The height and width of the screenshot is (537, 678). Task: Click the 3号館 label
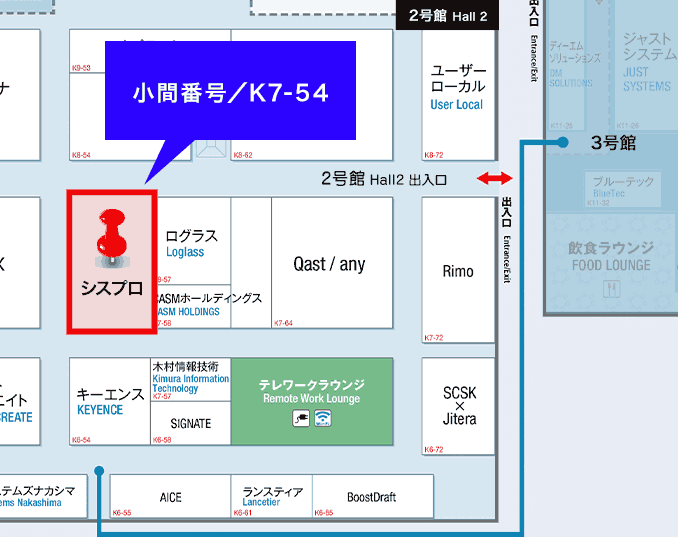[x=613, y=143]
